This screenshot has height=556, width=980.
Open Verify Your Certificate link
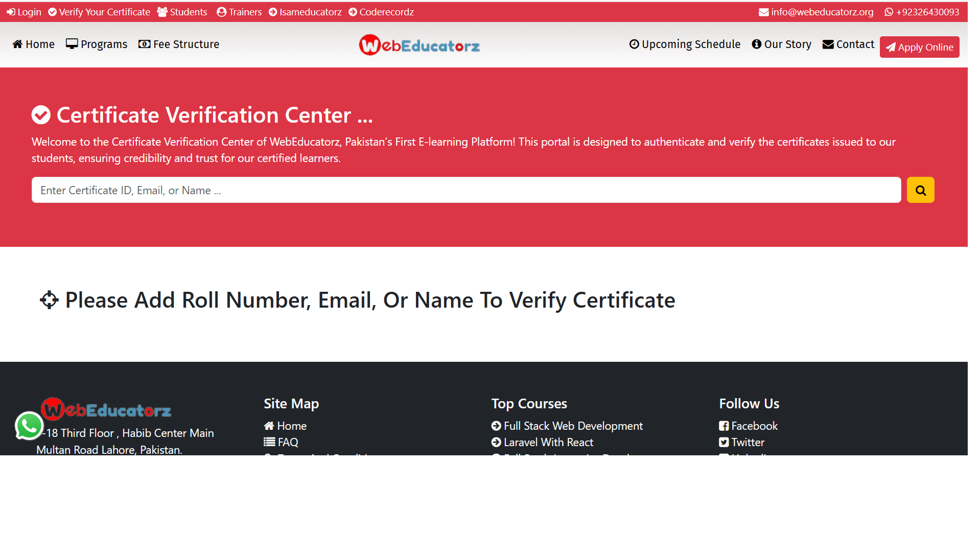(99, 12)
